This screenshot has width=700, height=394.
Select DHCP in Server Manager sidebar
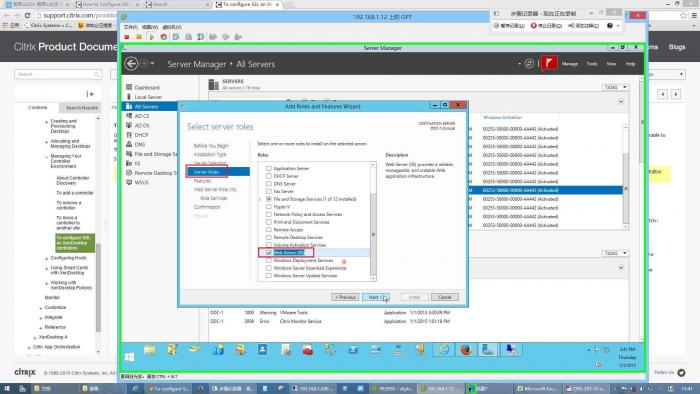point(141,135)
